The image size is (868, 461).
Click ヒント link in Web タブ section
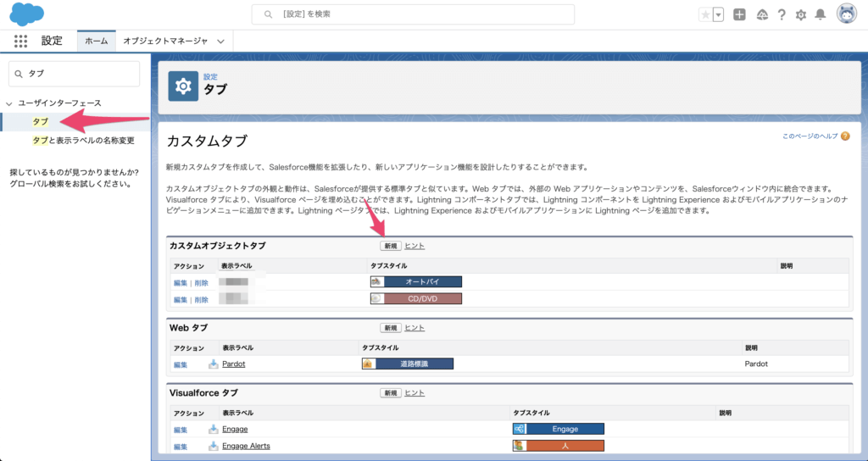point(415,328)
